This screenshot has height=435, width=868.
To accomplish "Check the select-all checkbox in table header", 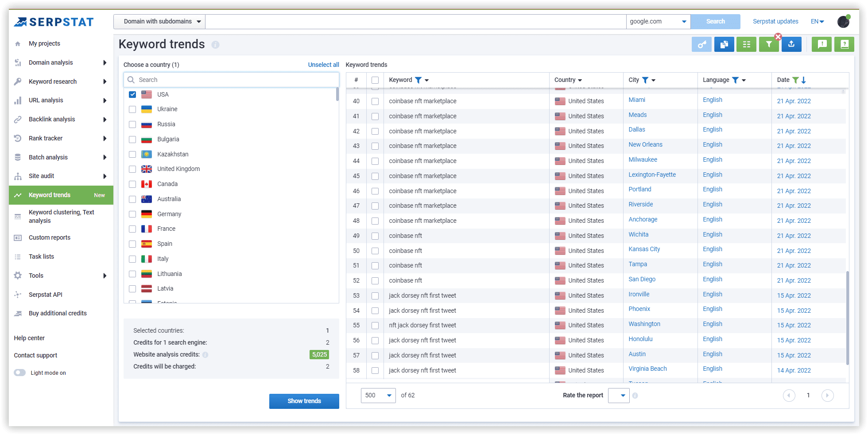I will [375, 80].
